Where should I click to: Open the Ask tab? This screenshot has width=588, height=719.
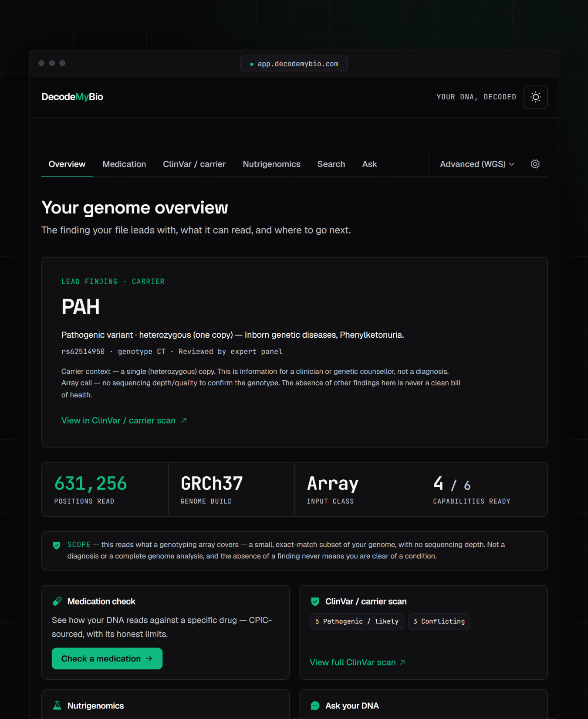(x=369, y=164)
